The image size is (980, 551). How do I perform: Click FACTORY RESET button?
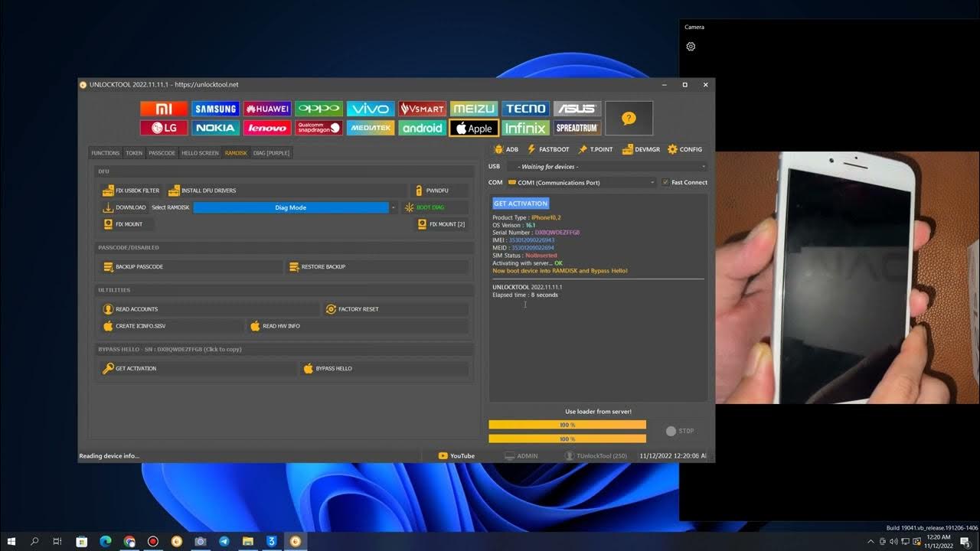[x=396, y=309]
